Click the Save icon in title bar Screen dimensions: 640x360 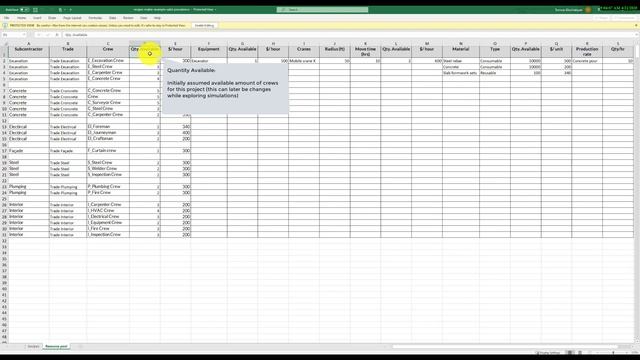pos(36,9)
